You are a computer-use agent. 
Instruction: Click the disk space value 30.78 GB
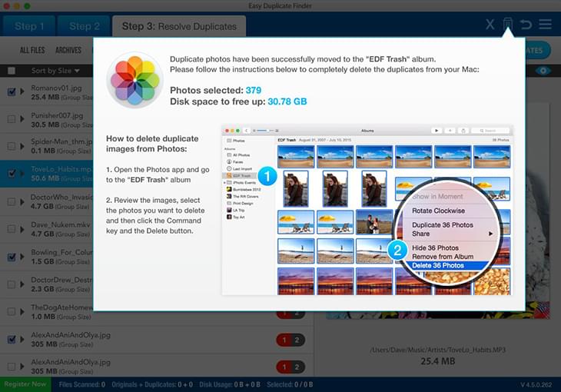click(287, 101)
